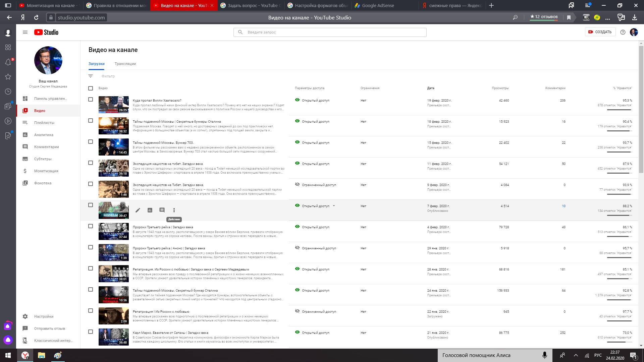
Task: Open access setting for 'Куда пропал Вилли Хаапасало?'
Action: 312,100
